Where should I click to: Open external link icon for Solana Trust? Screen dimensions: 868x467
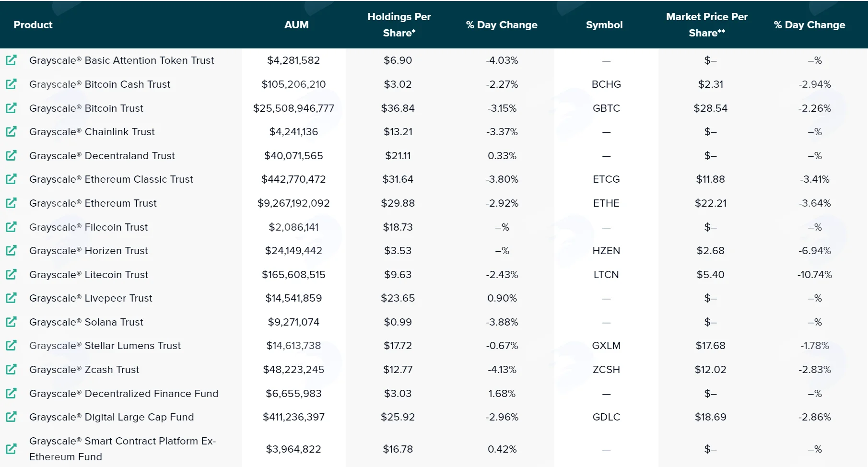tap(11, 322)
